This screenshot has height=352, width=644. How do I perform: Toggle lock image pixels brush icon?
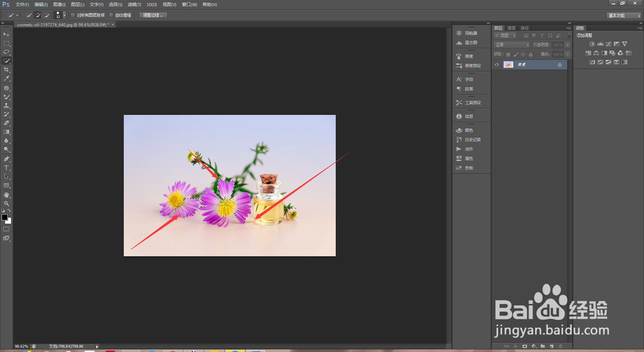516,54
